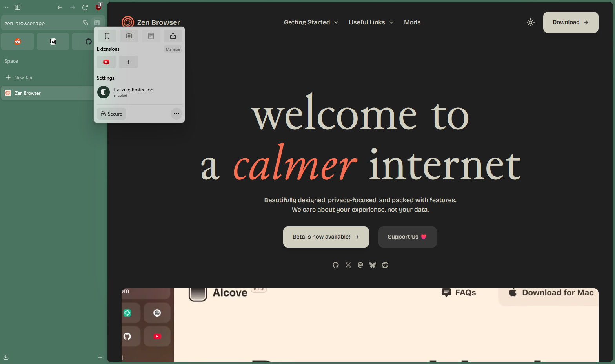Image resolution: width=615 pixels, height=364 pixels.
Task: Click the Download button in the header
Action: [x=571, y=22]
